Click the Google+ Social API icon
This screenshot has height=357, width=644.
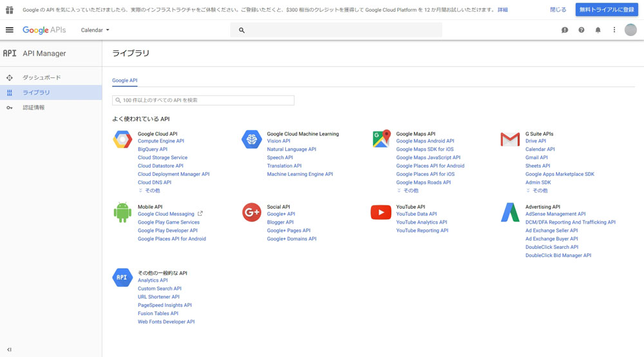click(x=252, y=213)
